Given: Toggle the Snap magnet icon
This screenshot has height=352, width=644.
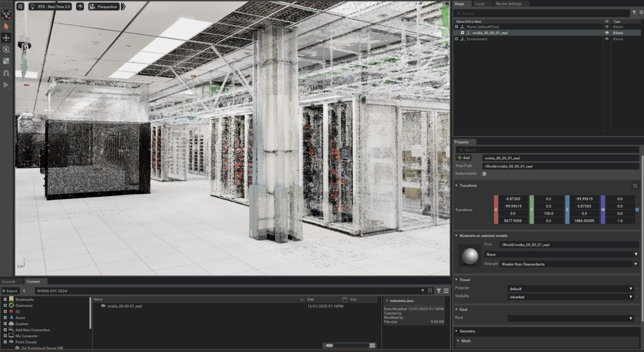Looking at the screenshot, I should (6, 73).
